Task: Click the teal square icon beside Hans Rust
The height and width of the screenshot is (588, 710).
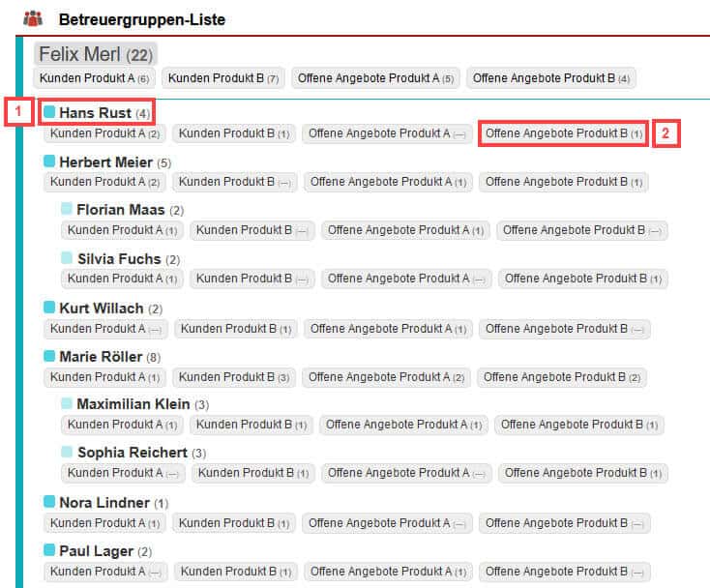Action: (x=49, y=113)
